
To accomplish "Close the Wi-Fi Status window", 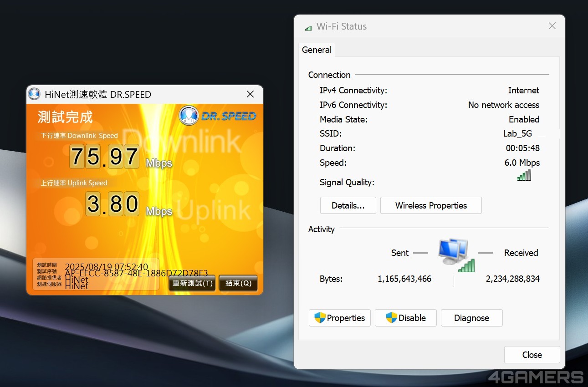I will (x=552, y=26).
